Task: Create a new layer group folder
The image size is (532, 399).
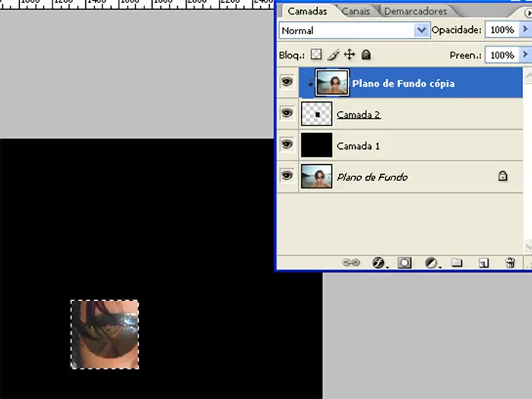Action: tap(457, 263)
